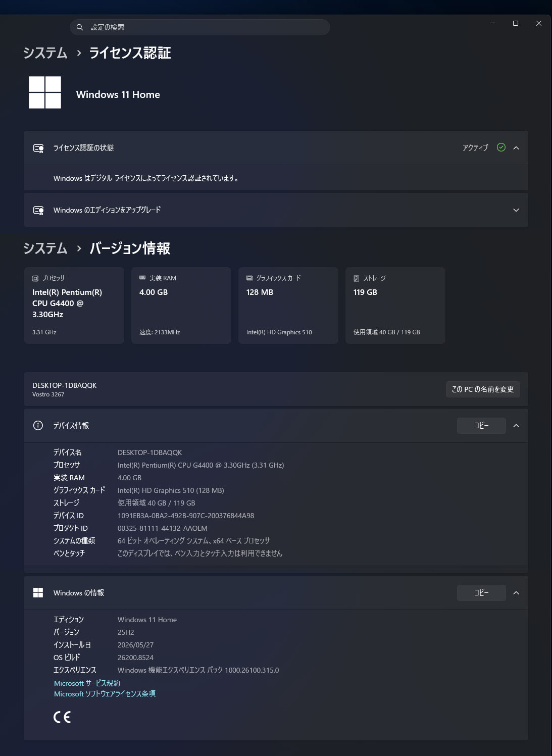Click processor value with 3.31 GHz
The width and height of the screenshot is (552, 756).
[200, 465]
